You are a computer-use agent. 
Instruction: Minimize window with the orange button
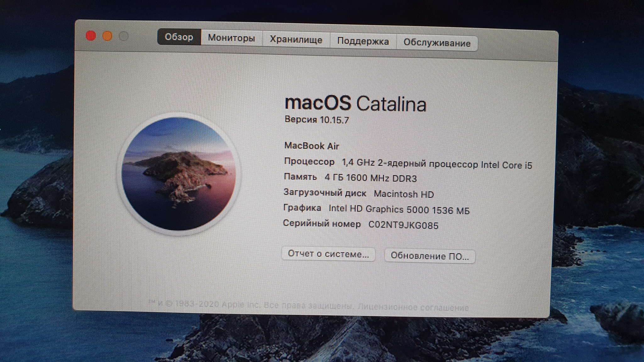[x=107, y=36]
